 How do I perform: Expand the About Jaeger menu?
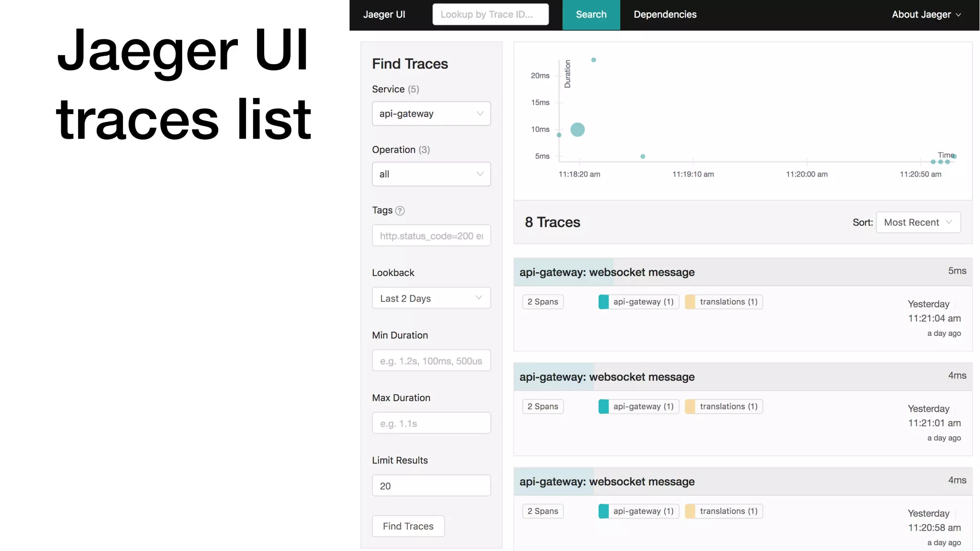pos(926,14)
